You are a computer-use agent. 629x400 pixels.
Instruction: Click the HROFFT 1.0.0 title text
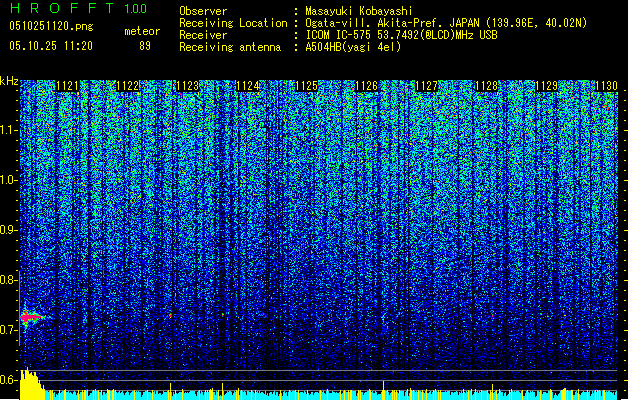[x=78, y=8]
